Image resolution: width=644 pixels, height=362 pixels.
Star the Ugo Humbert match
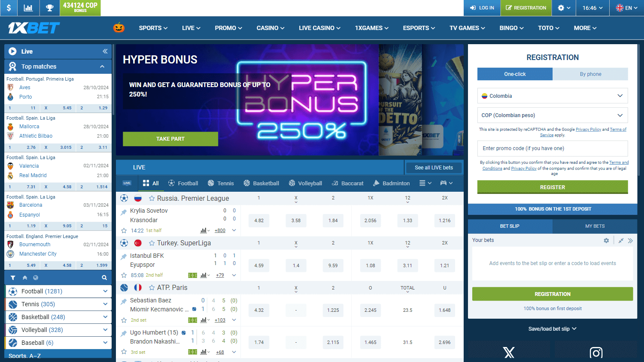124,352
